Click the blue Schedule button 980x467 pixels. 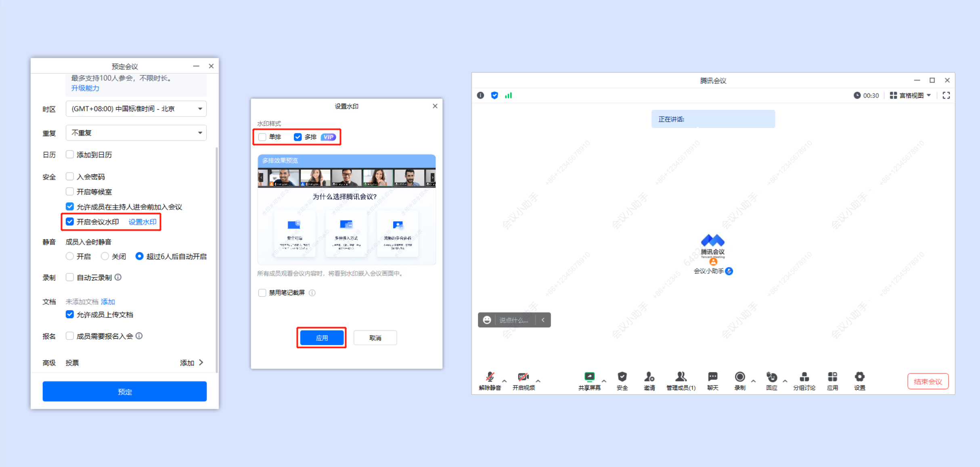point(125,392)
